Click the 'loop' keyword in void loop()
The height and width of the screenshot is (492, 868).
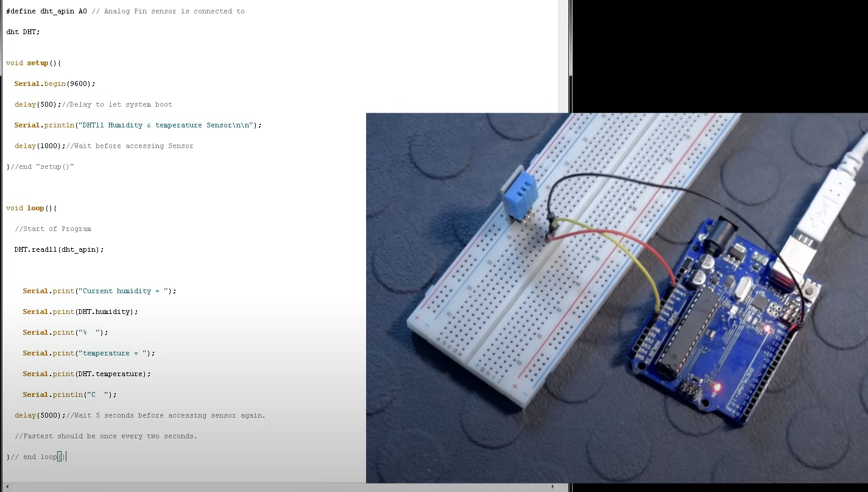pyautogui.click(x=35, y=209)
